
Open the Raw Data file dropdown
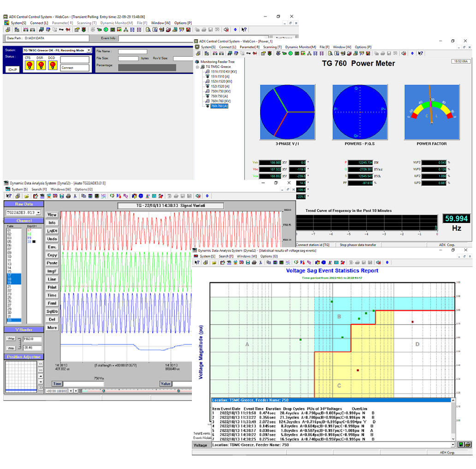pos(38,213)
